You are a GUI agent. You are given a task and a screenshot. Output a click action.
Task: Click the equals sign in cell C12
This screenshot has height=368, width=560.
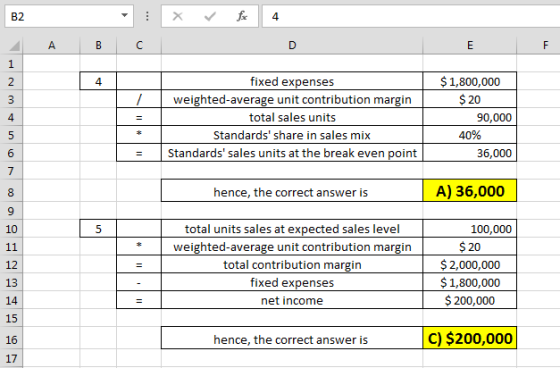139,264
